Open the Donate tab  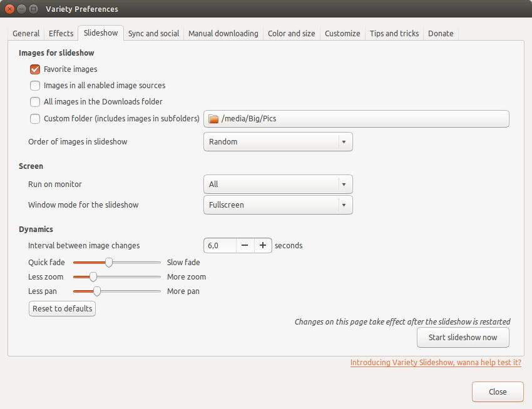(441, 34)
